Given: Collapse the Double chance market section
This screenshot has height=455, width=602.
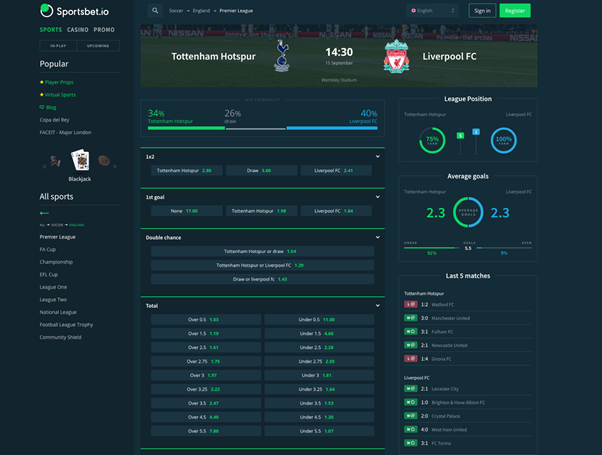Looking at the screenshot, I should pyautogui.click(x=377, y=238).
